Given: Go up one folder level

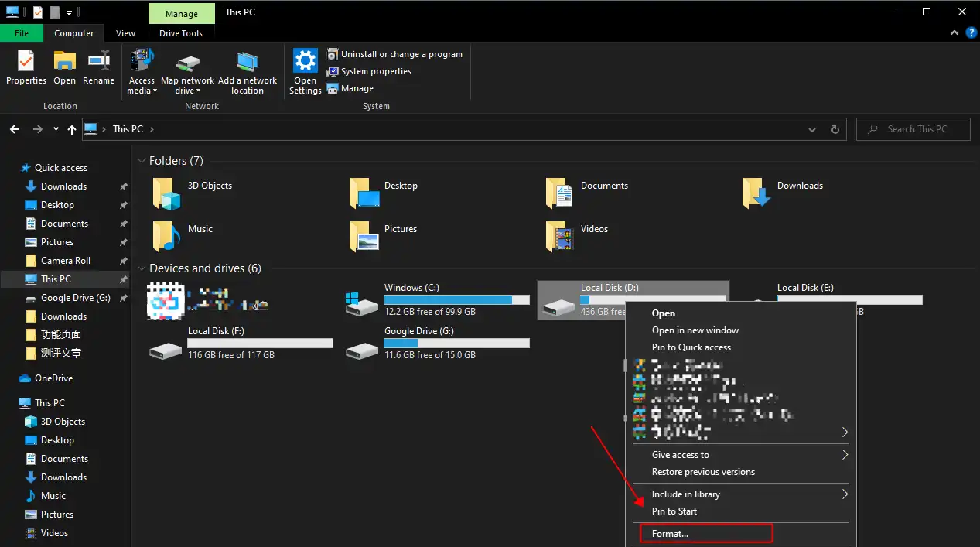Looking at the screenshot, I should (x=72, y=129).
